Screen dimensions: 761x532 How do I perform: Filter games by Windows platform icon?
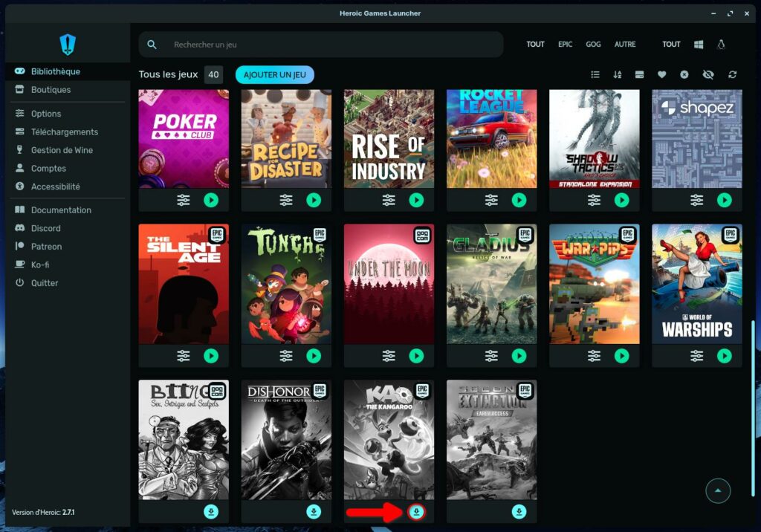[699, 45]
